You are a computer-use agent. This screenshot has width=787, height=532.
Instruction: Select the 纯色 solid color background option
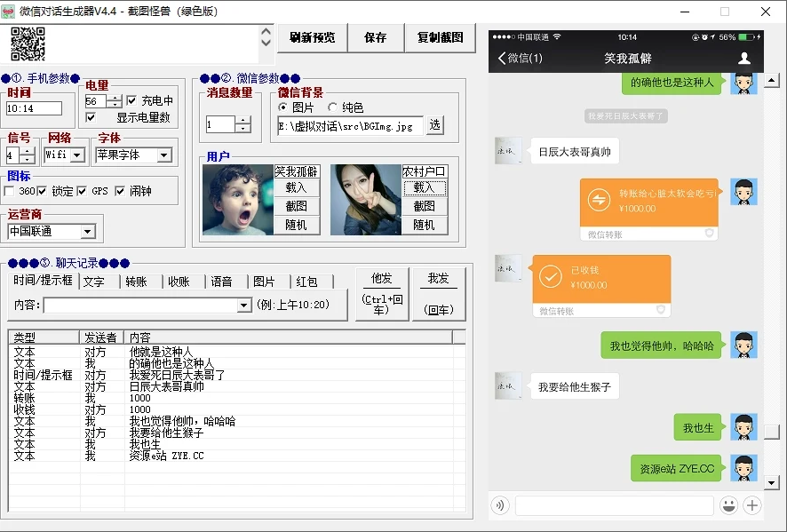coord(332,107)
